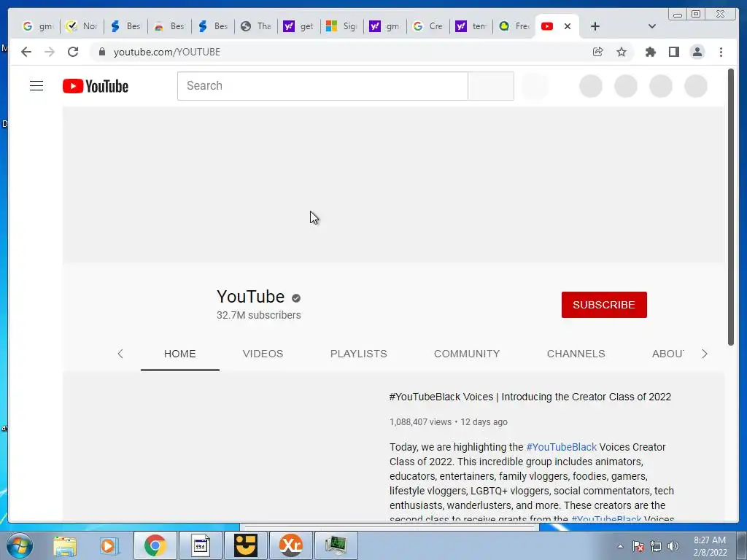
Task: Click the browser forward arrow
Action: click(x=50, y=52)
